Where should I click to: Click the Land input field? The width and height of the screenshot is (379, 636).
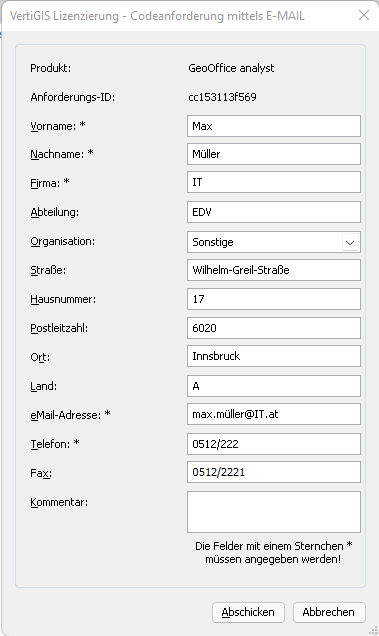click(x=274, y=386)
